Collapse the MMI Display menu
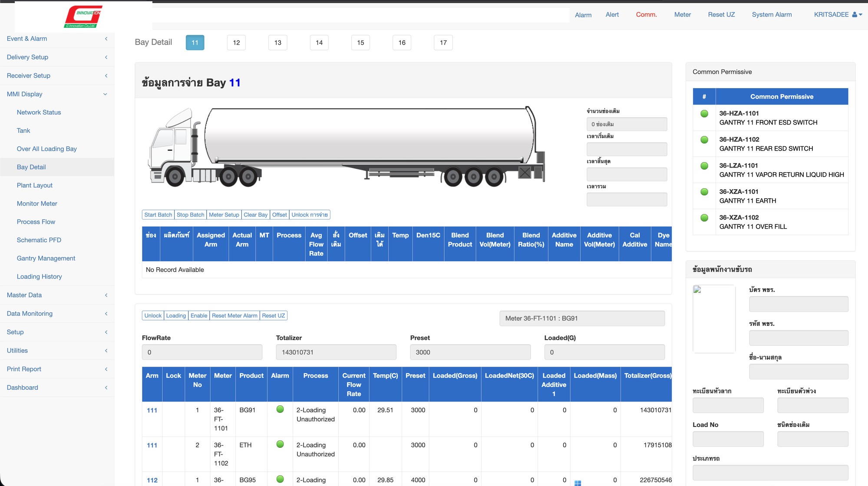 (57, 94)
